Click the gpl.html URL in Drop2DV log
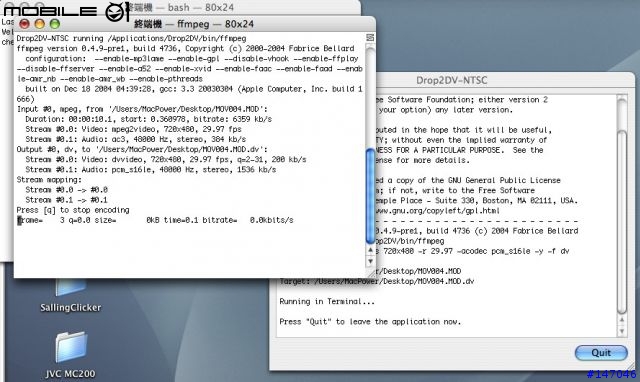 tap(437, 211)
